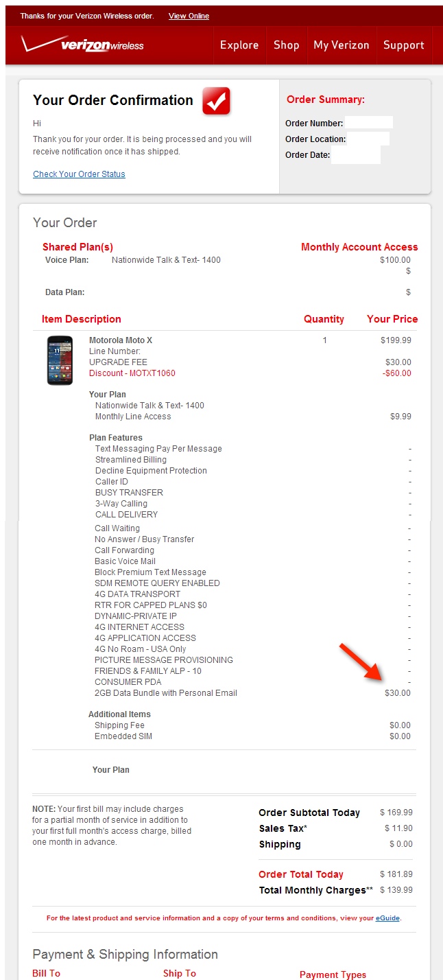This screenshot has height=980, width=443.
Task: Click the Discount - MOTXT1060 line
Action: [132, 373]
